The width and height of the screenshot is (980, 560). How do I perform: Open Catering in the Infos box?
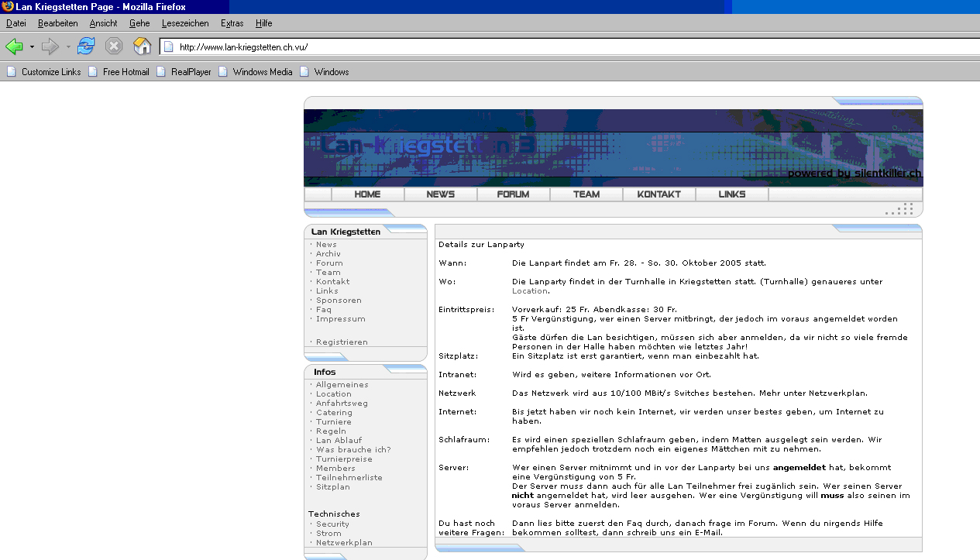[x=334, y=413]
